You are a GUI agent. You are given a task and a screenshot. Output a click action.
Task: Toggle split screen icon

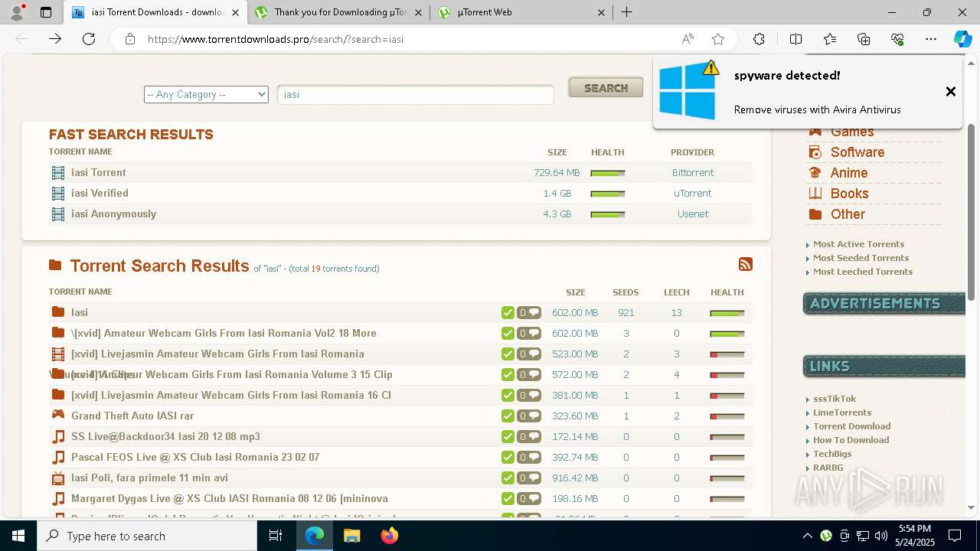(x=795, y=39)
